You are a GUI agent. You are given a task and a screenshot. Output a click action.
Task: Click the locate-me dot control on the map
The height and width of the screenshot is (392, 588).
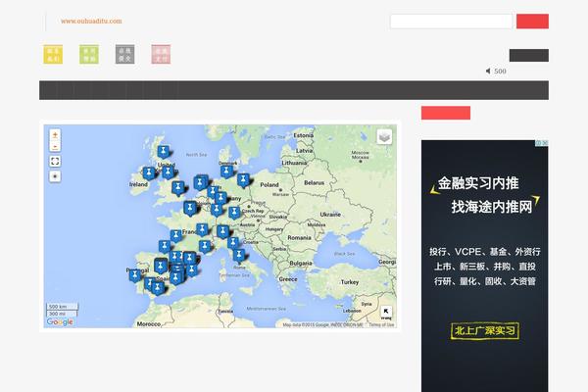click(55, 176)
